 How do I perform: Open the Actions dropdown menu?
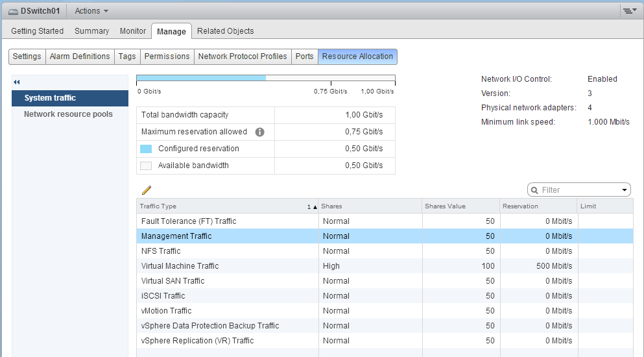tap(91, 11)
